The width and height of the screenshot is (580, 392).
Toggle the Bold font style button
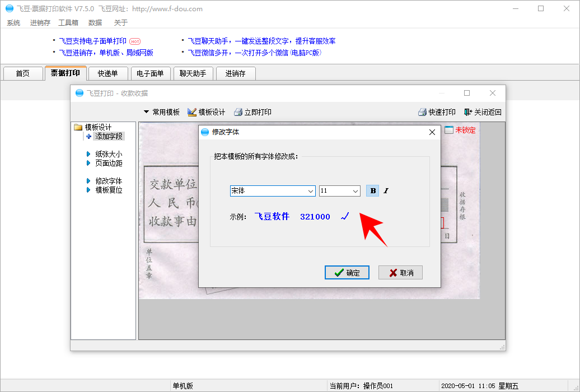372,191
